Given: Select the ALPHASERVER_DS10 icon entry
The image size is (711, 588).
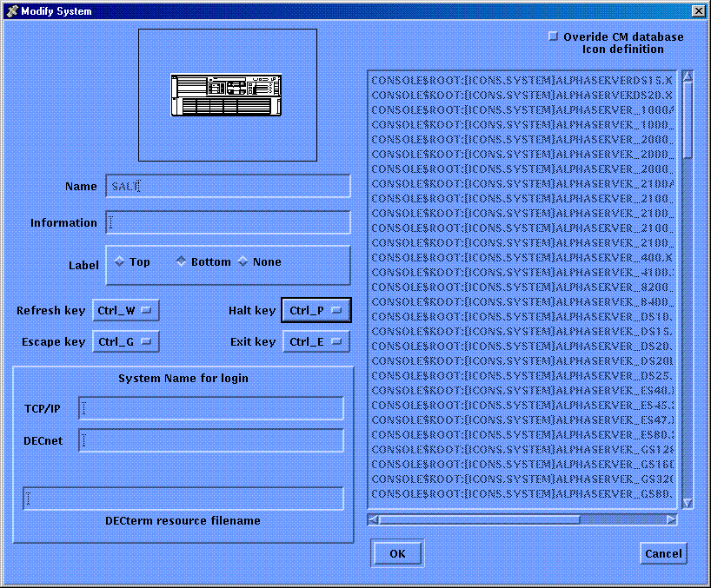Looking at the screenshot, I should point(522,317).
